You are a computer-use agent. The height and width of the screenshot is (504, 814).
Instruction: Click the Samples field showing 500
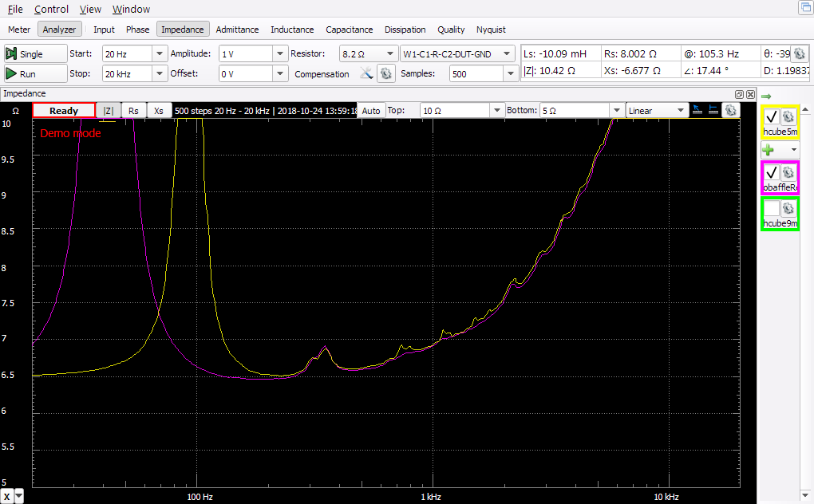pyautogui.click(x=476, y=73)
